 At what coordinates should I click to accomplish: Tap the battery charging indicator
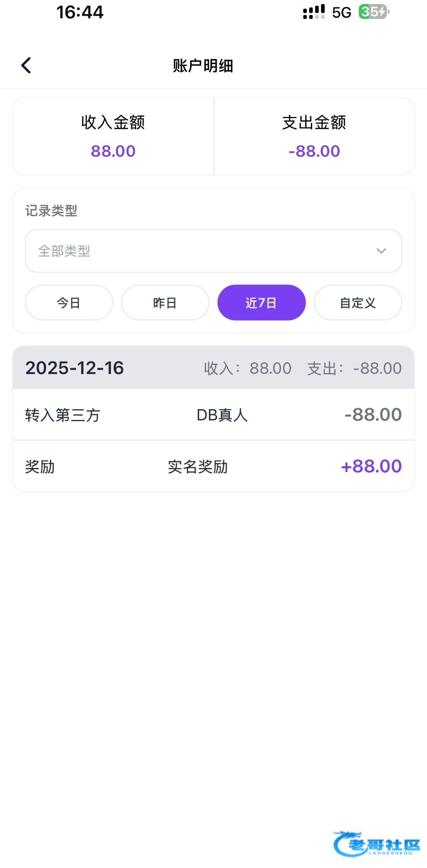(x=374, y=12)
